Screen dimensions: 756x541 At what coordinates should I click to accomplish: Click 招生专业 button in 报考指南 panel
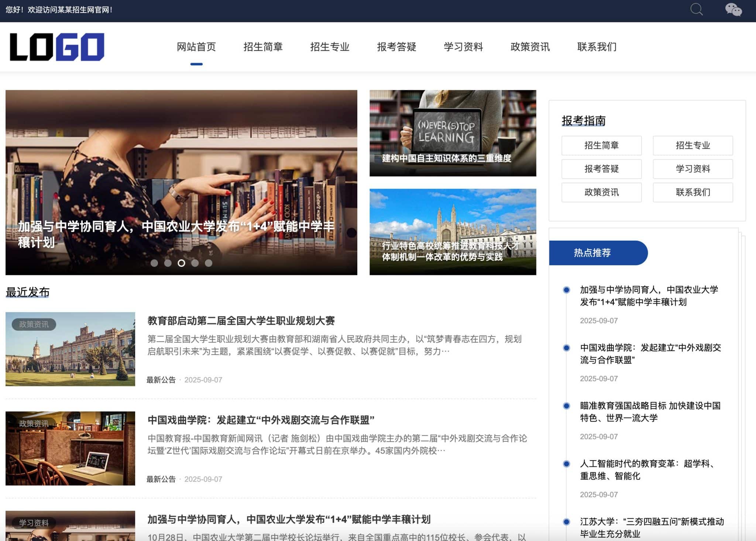pyautogui.click(x=693, y=145)
